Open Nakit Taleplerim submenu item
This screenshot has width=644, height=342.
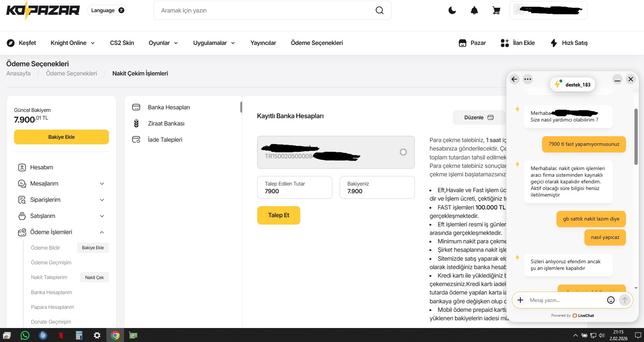pyautogui.click(x=49, y=277)
